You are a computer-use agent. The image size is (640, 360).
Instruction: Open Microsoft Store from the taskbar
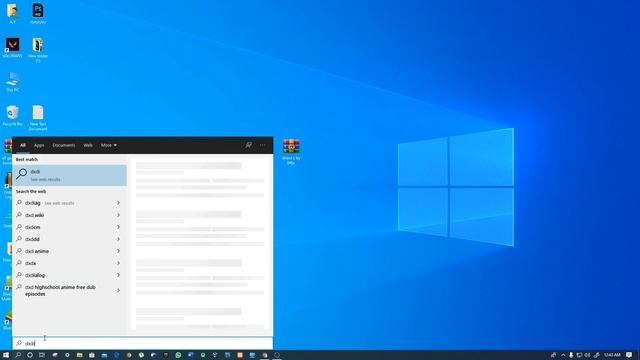(91, 355)
